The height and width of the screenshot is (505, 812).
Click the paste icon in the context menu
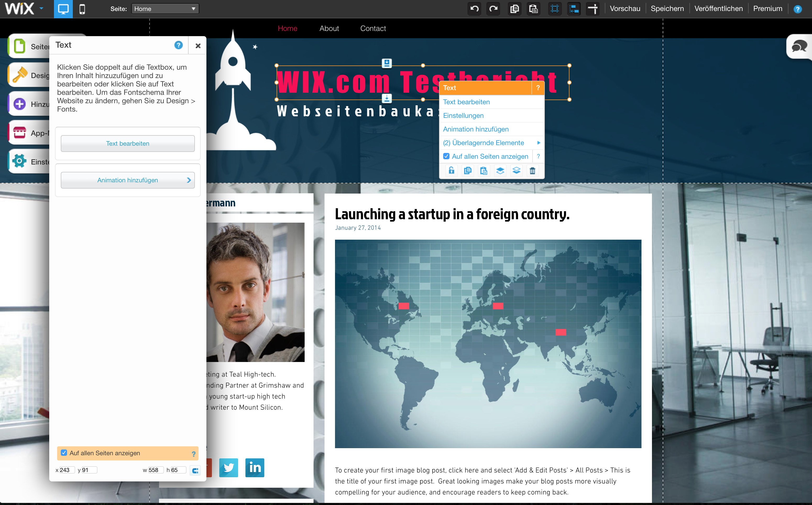[x=484, y=171]
